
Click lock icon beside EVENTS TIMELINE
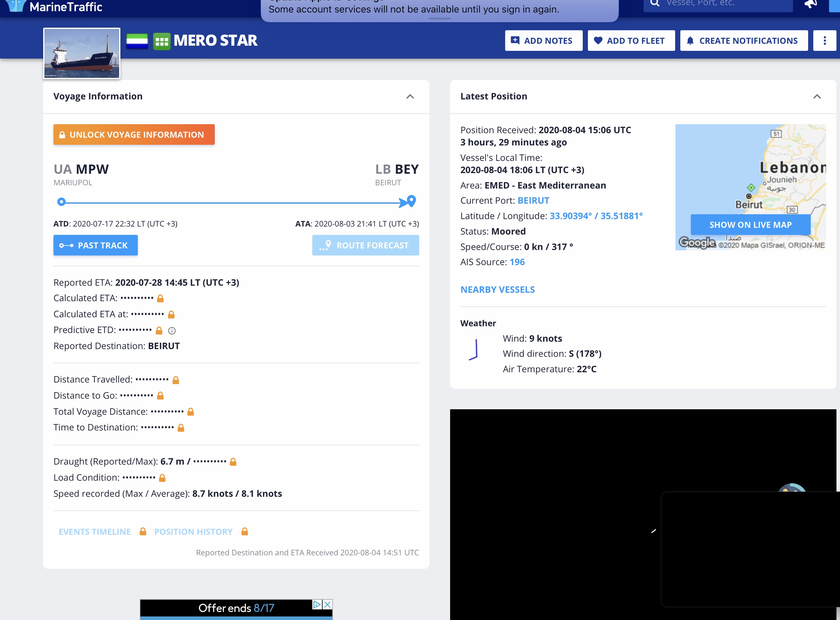coord(143,532)
